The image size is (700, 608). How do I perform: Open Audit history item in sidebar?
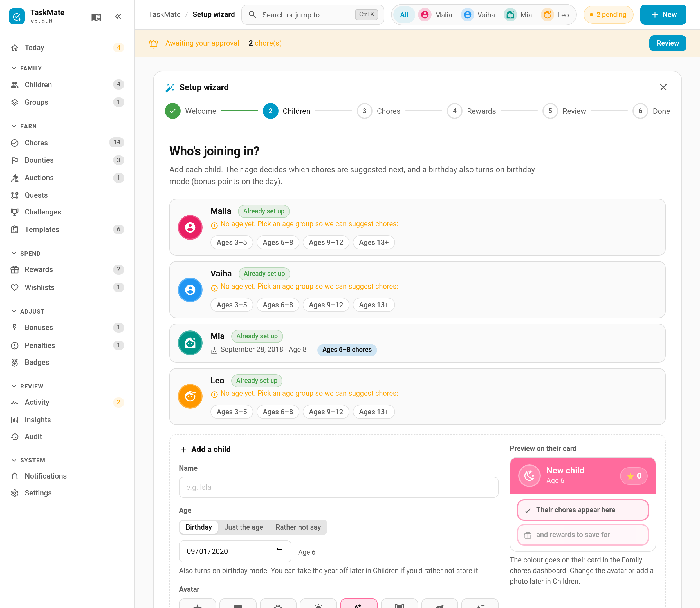[67, 437]
